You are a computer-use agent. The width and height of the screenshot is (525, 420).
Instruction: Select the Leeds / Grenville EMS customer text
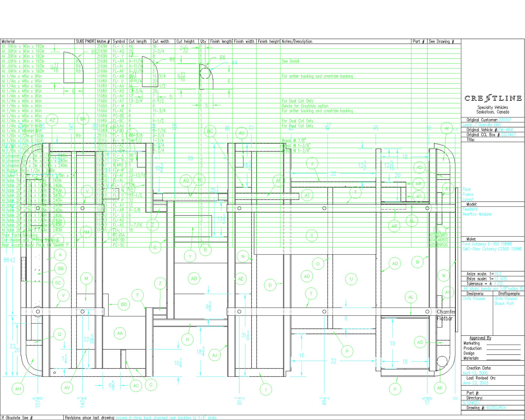click(482, 125)
